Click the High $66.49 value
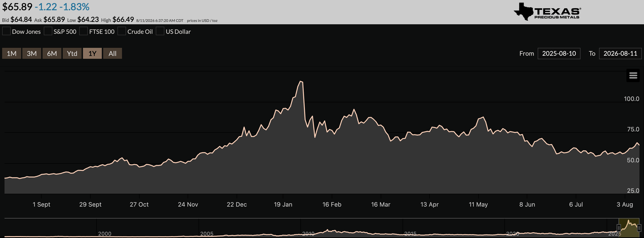The width and height of the screenshot is (644, 238). coord(123,19)
